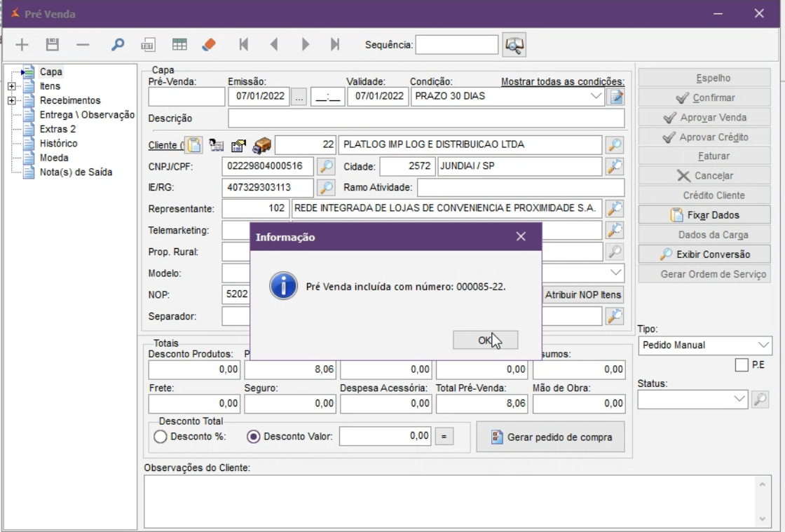Select the Desconto Valor radio button
The height and width of the screenshot is (532, 785).
pos(254,437)
